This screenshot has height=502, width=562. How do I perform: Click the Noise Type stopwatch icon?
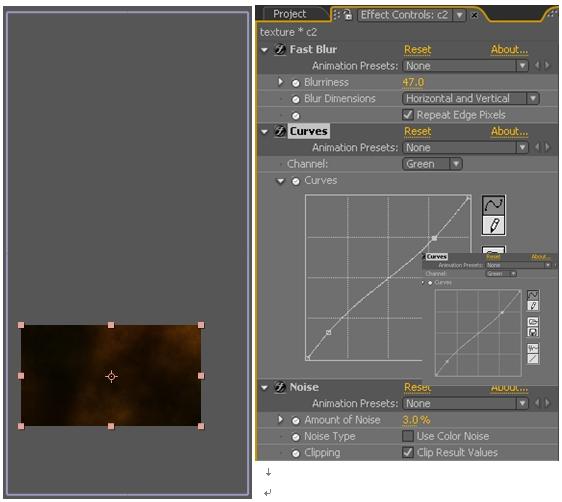(295, 437)
